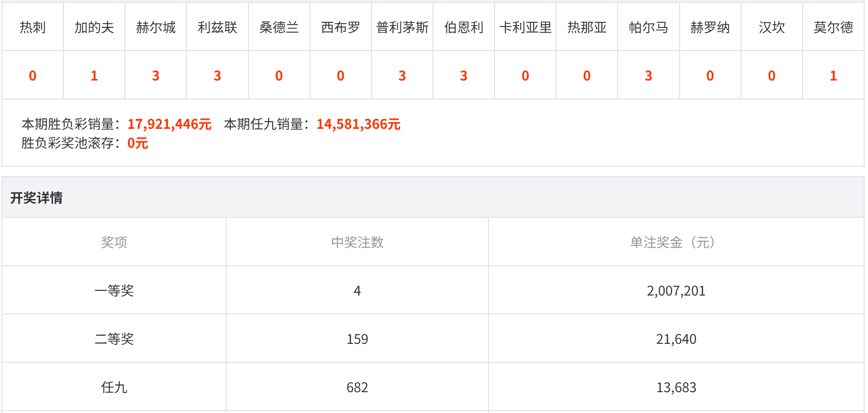Click the prize amount 21,640

pos(676,339)
